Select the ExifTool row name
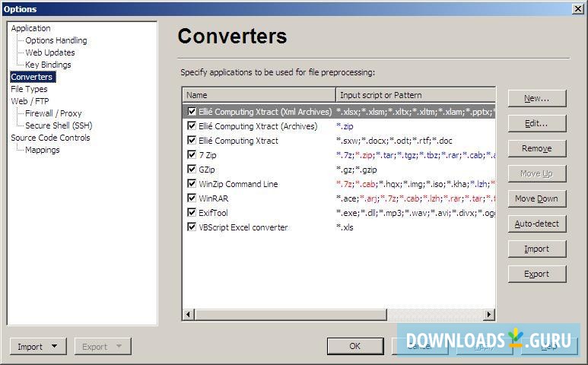588x365 pixels. click(213, 213)
